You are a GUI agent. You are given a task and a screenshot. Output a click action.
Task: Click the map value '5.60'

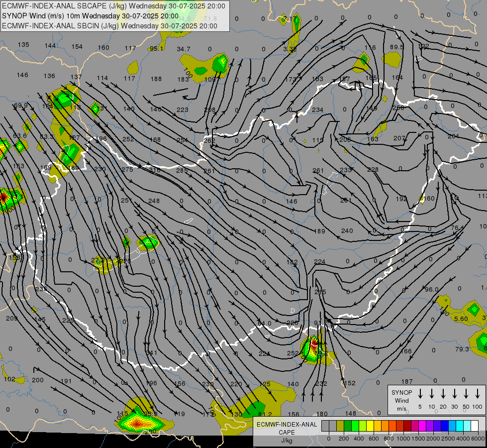pos(461,319)
